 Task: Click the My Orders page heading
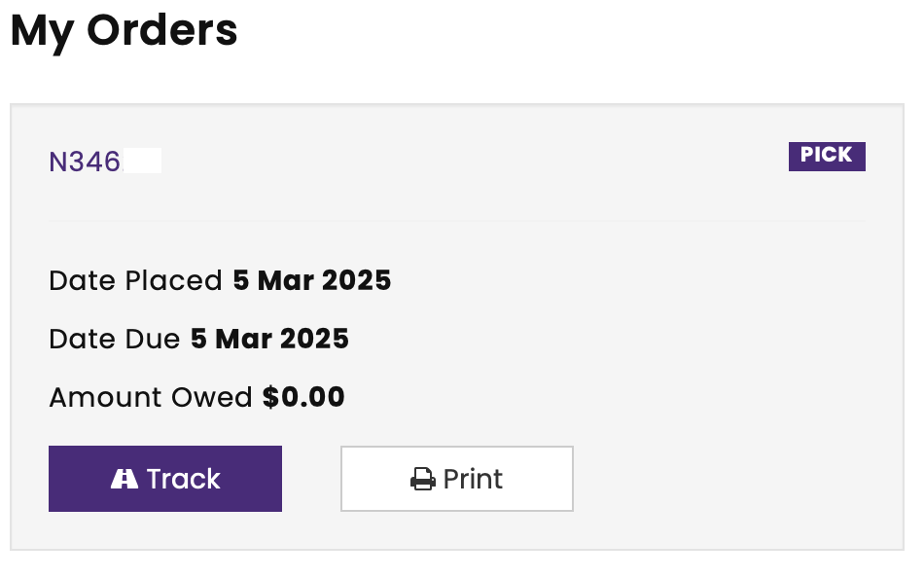click(x=124, y=31)
